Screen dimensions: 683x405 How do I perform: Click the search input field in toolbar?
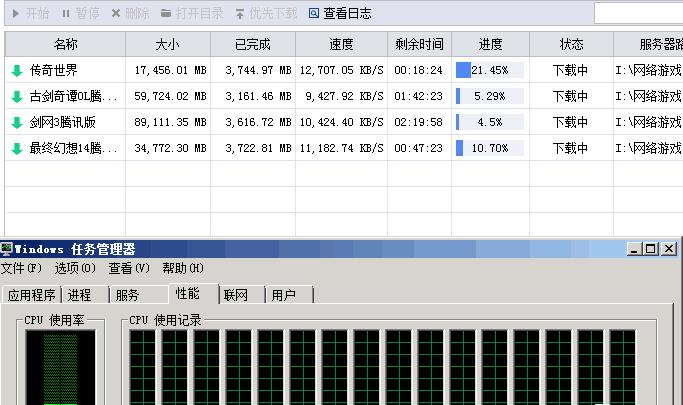tap(639, 14)
